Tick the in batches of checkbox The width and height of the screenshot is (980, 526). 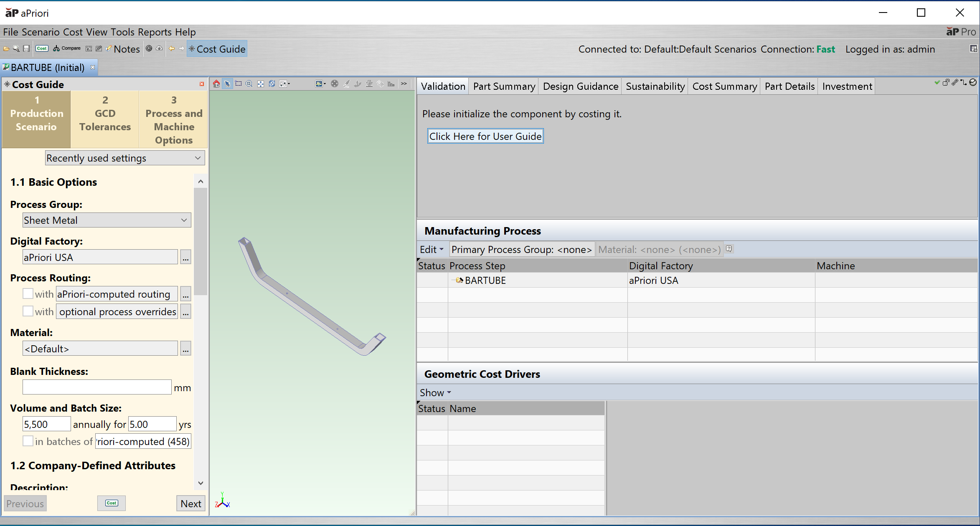click(x=28, y=441)
